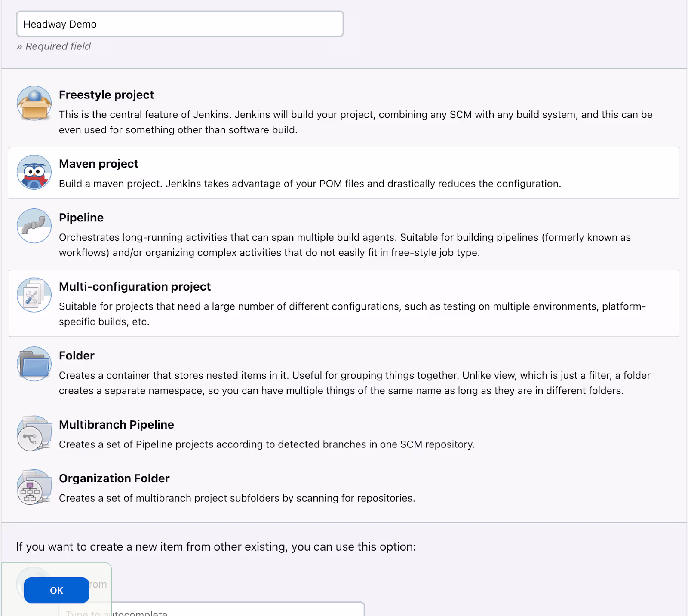
Task: Pick the Multi-configuration project title
Action: (x=135, y=286)
